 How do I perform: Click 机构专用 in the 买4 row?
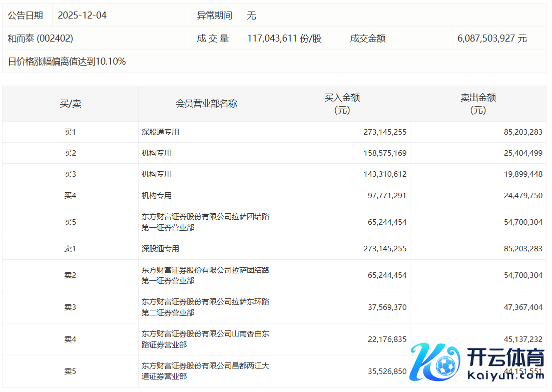coord(157,196)
